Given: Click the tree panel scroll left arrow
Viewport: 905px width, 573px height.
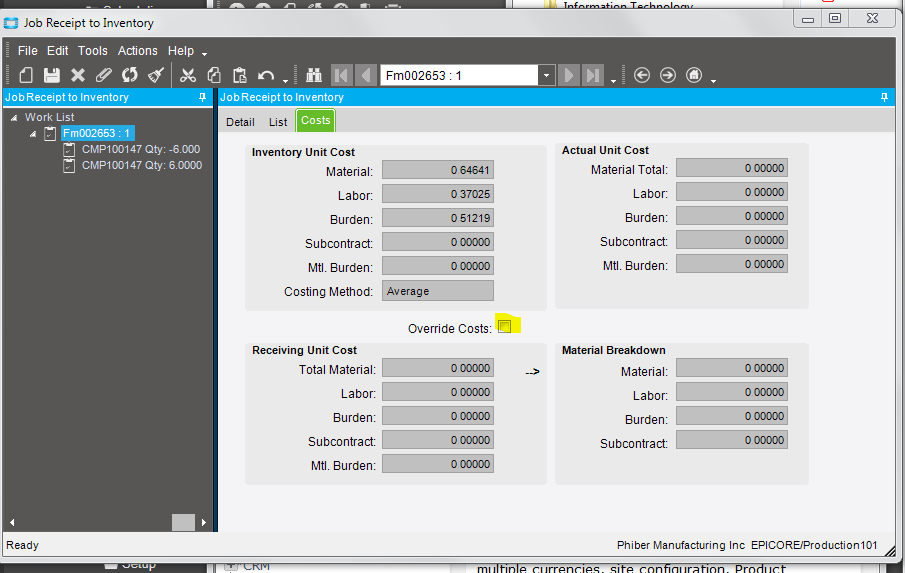Looking at the screenshot, I should (x=12, y=522).
